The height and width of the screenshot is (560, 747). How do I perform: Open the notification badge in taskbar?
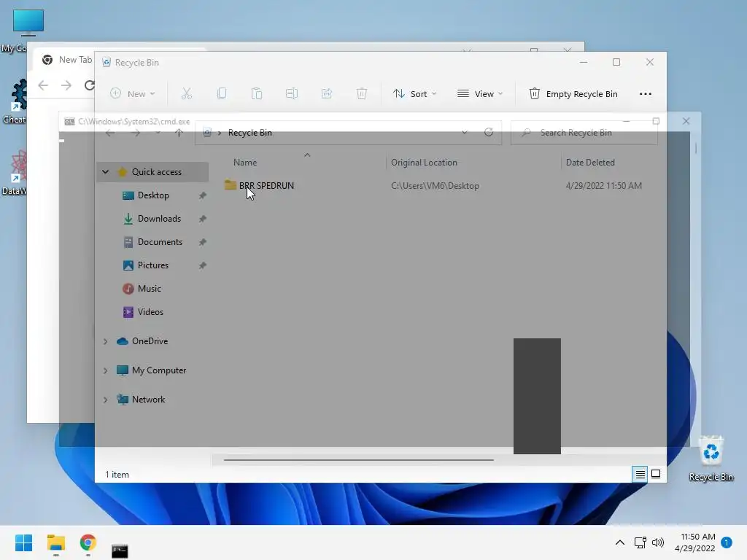click(x=727, y=542)
